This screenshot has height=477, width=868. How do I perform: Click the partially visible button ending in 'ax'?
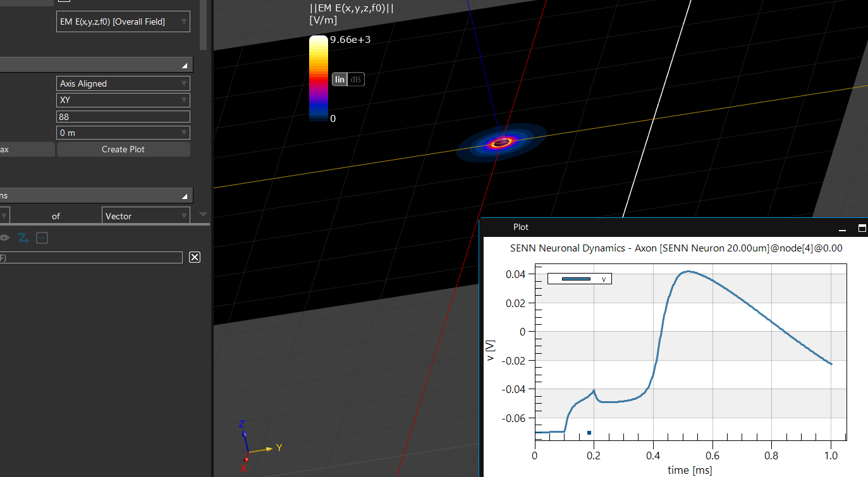(x=27, y=149)
